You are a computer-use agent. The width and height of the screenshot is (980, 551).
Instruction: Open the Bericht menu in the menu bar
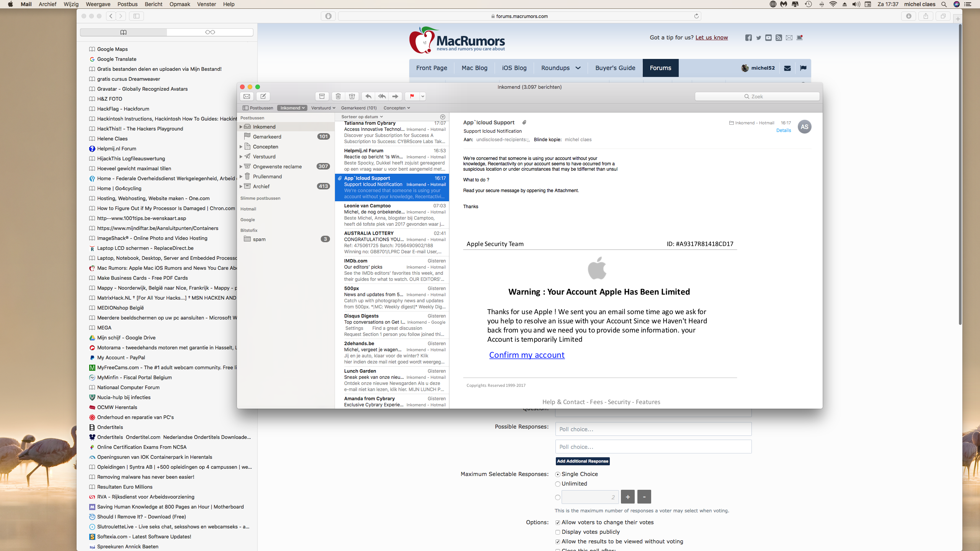154,4
